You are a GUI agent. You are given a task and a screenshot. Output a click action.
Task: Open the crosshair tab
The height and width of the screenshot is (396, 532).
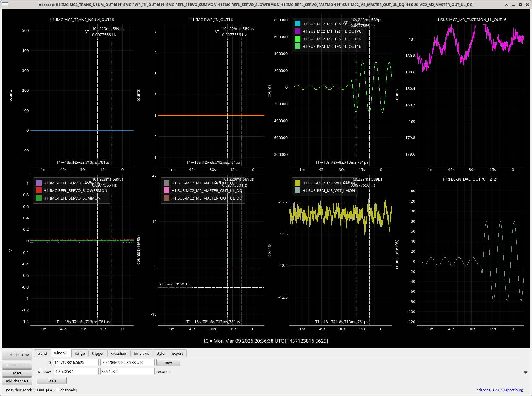pyautogui.click(x=118, y=353)
